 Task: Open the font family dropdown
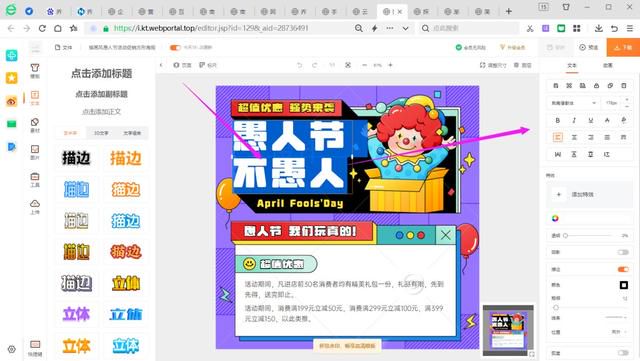point(573,103)
